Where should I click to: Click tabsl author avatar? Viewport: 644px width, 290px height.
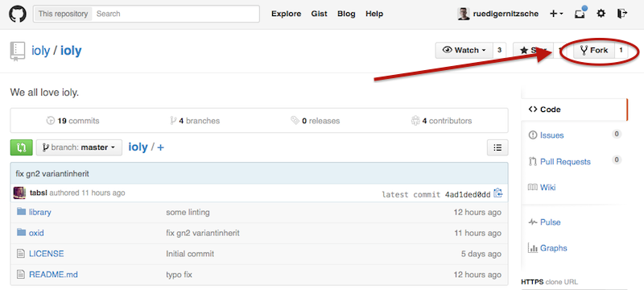pos(19,193)
